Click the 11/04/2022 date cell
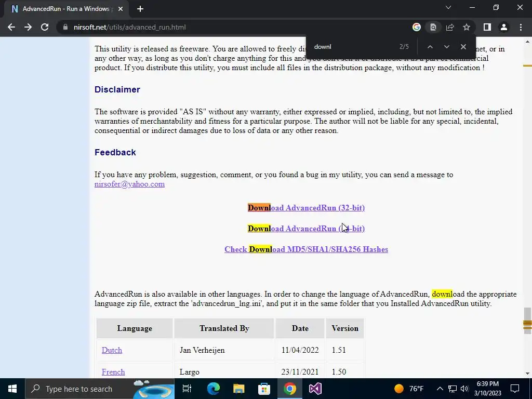The image size is (532, 399). coord(300,350)
